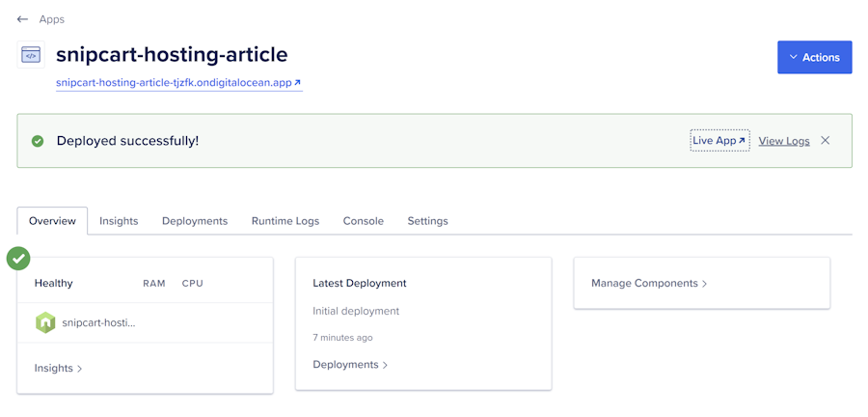Click the Healthy status label

54,283
